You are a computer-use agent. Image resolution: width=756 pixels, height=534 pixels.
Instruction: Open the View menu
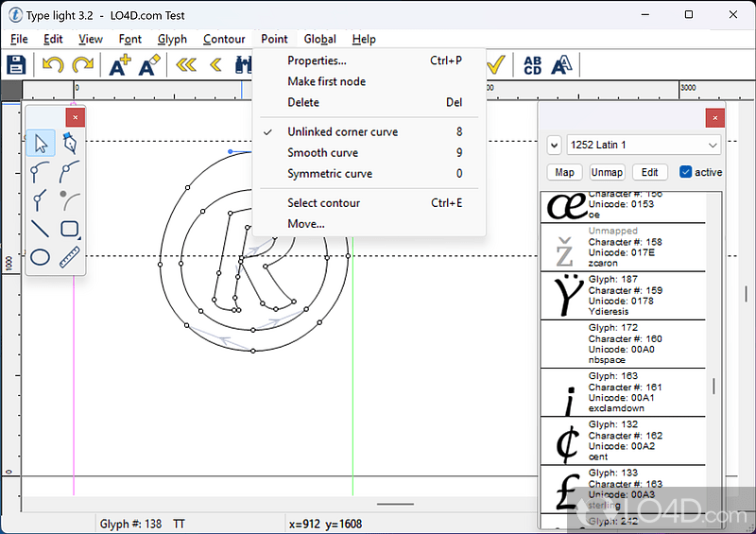tap(91, 39)
